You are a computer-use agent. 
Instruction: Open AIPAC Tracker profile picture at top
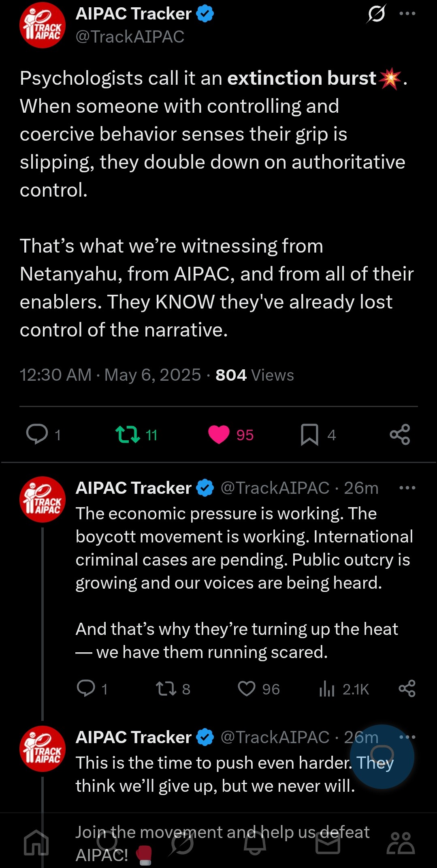[43, 25]
